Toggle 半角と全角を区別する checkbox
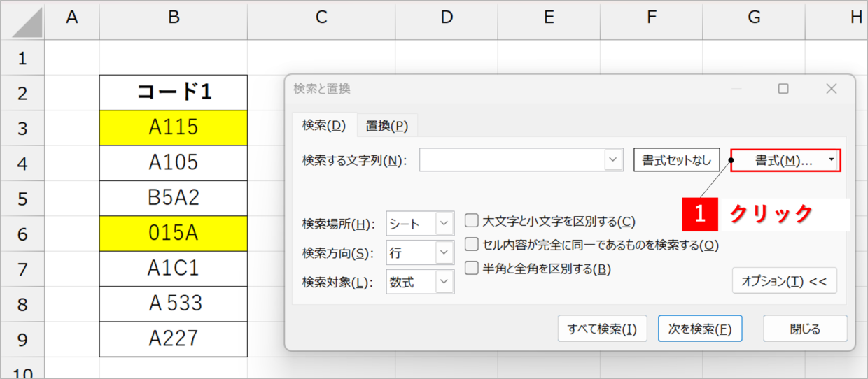This screenshot has width=868, height=379. click(x=472, y=268)
